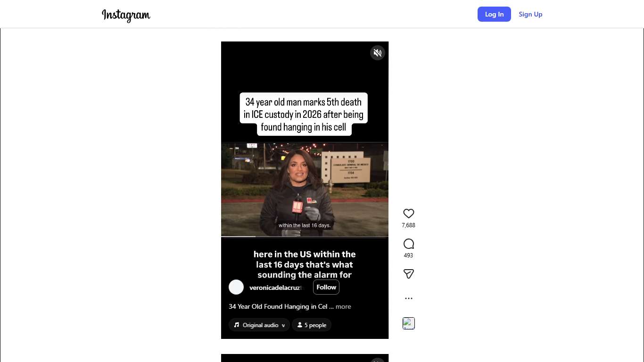Unmute the reel using the speaker icon
The width and height of the screenshot is (644, 362).
pyautogui.click(x=378, y=53)
